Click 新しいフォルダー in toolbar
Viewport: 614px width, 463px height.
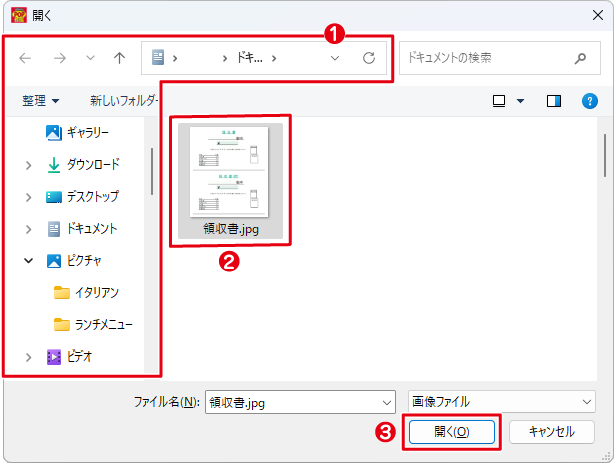coord(124,101)
